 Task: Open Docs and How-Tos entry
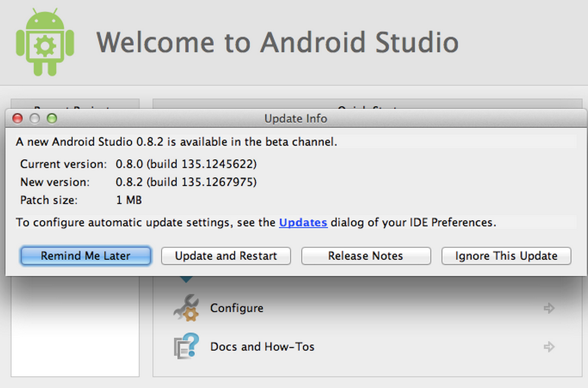pyautogui.click(x=262, y=347)
